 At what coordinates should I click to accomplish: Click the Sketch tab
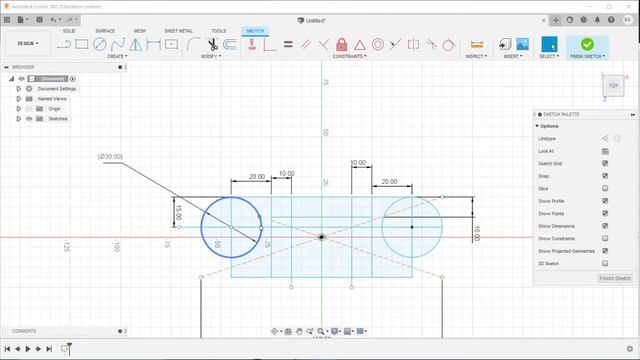tap(255, 31)
